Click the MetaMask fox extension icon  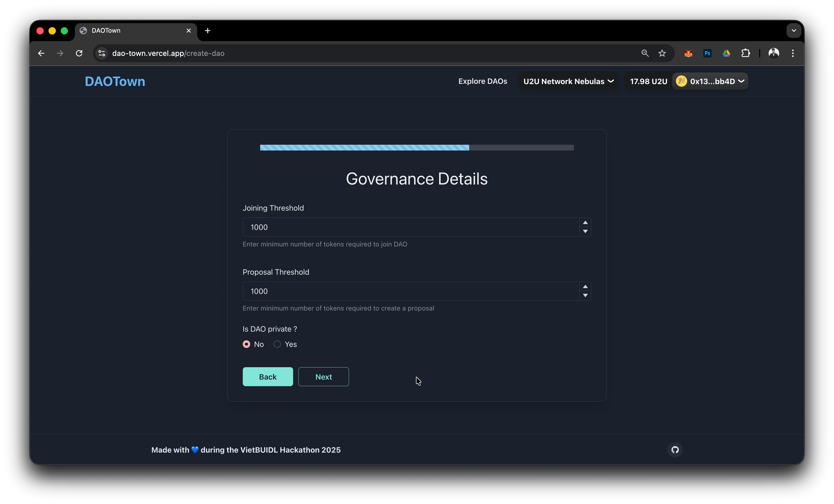[x=688, y=53]
